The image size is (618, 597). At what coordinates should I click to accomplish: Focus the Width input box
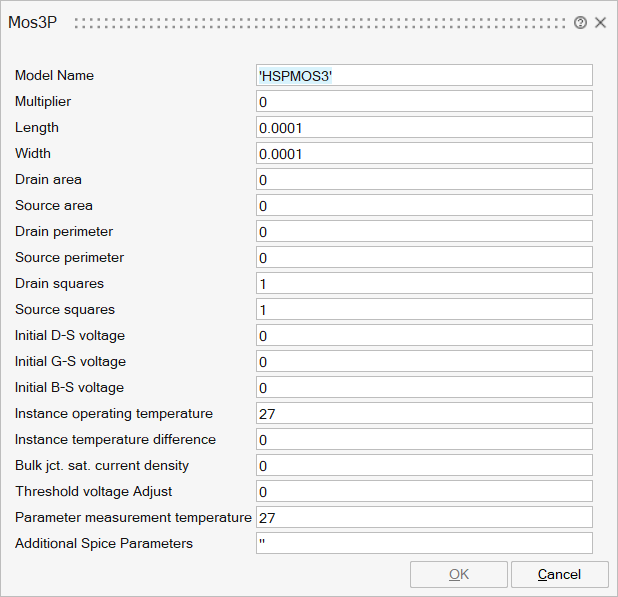point(424,153)
